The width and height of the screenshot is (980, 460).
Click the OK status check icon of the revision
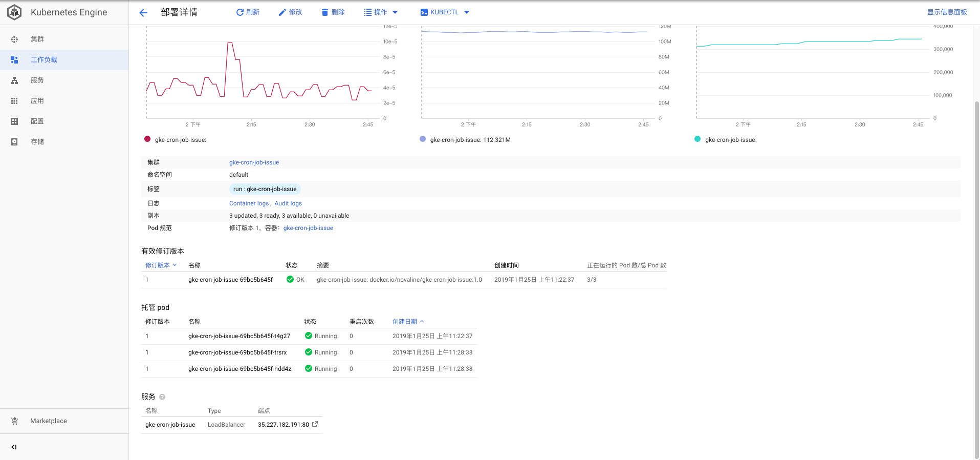(290, 279)
